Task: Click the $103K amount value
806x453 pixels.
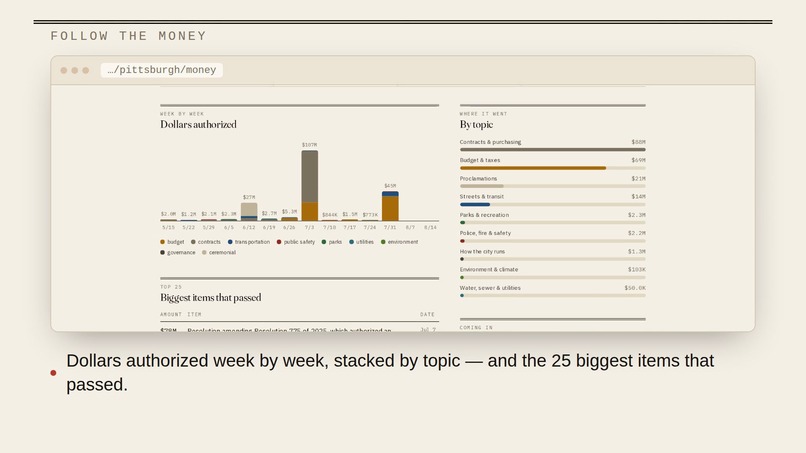Action: pyautogui.click(x=636, y=269)
